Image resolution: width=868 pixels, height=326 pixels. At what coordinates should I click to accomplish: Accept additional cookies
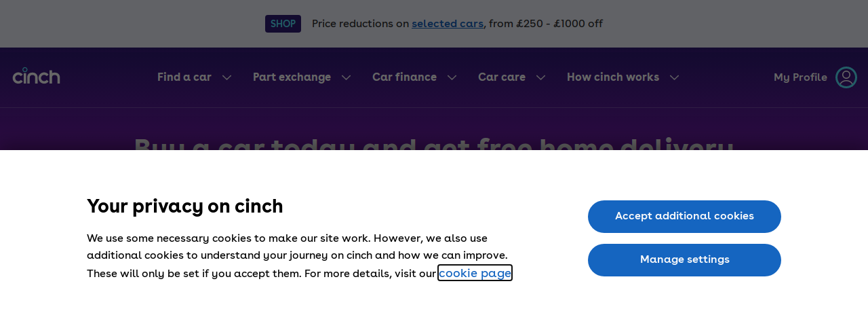click(x=684, y=217)
